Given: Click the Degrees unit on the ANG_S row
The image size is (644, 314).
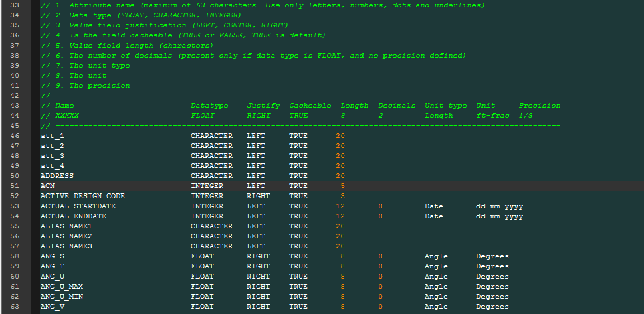Looking at the screenshot, I should tap(492, 256).
